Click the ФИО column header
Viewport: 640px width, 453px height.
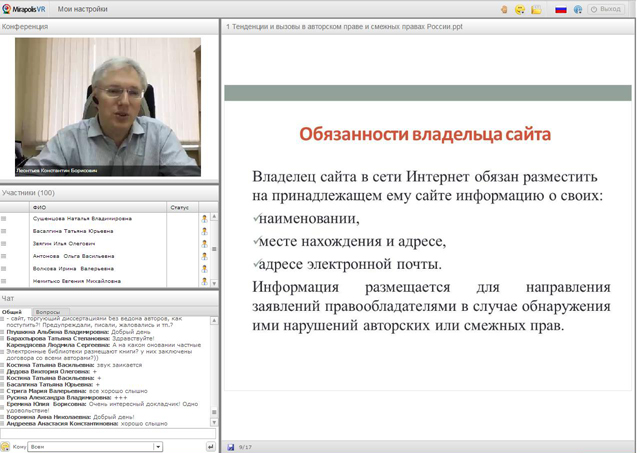point(98,207)
